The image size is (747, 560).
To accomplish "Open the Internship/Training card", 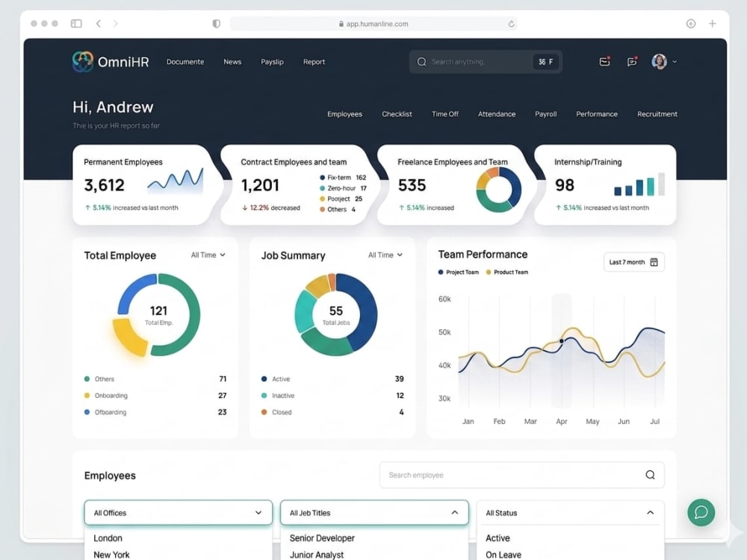I will click(606, 184).
